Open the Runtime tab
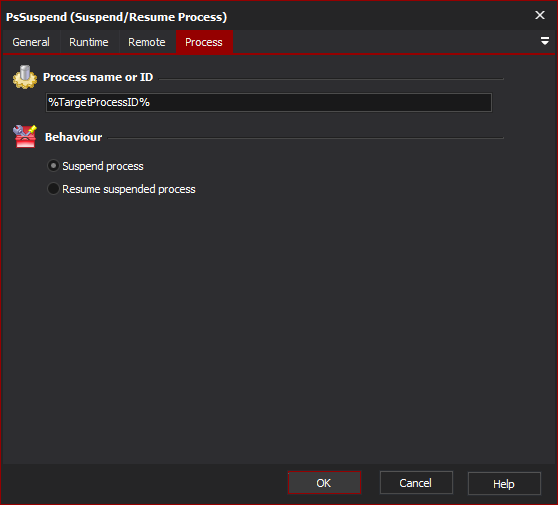The image size is (558, 505). point(89,42)
